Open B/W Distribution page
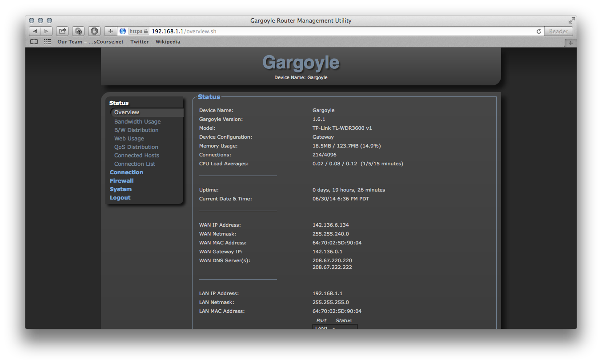This screenshot has width=602, height=364. coord(136,130)
